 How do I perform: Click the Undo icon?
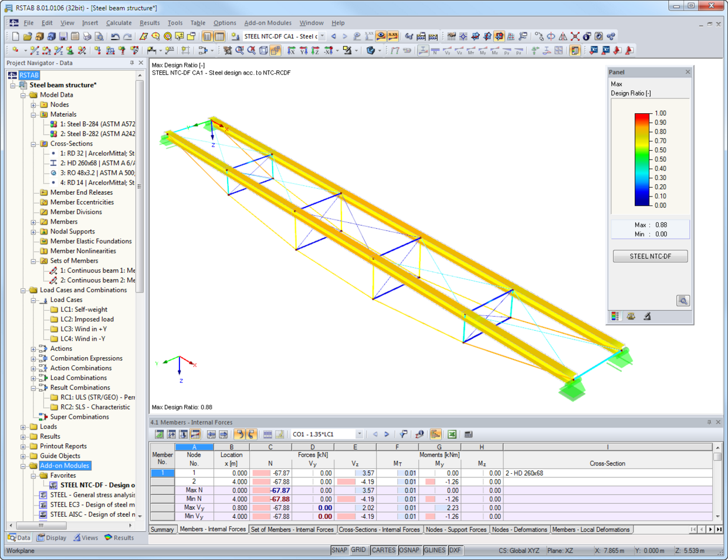(115, 36)
